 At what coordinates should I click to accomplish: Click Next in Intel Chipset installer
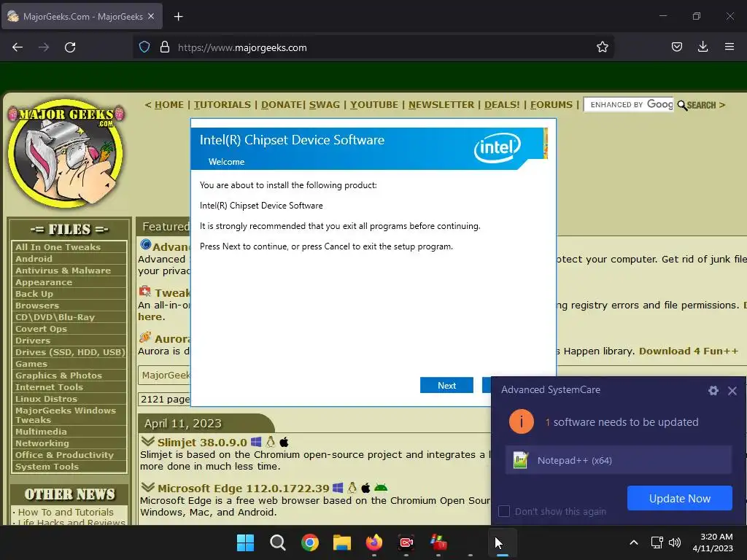click(446, 385)
